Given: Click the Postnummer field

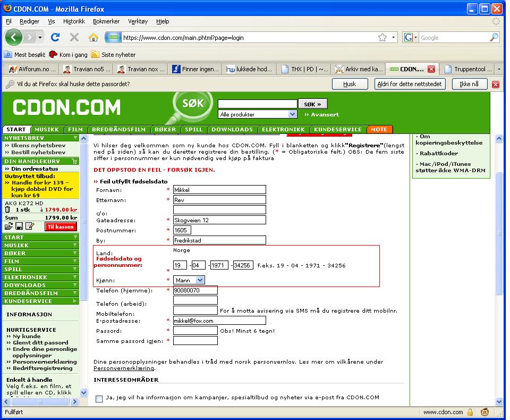Looking at the screenshot, I should pos(182,230).
